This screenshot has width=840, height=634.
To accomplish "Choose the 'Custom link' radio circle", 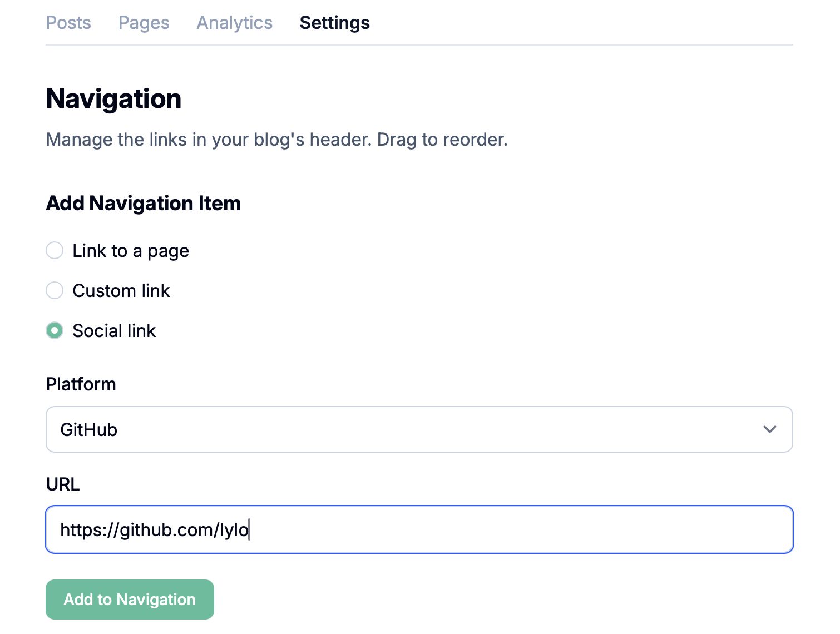I will click(x=55, y=290).
